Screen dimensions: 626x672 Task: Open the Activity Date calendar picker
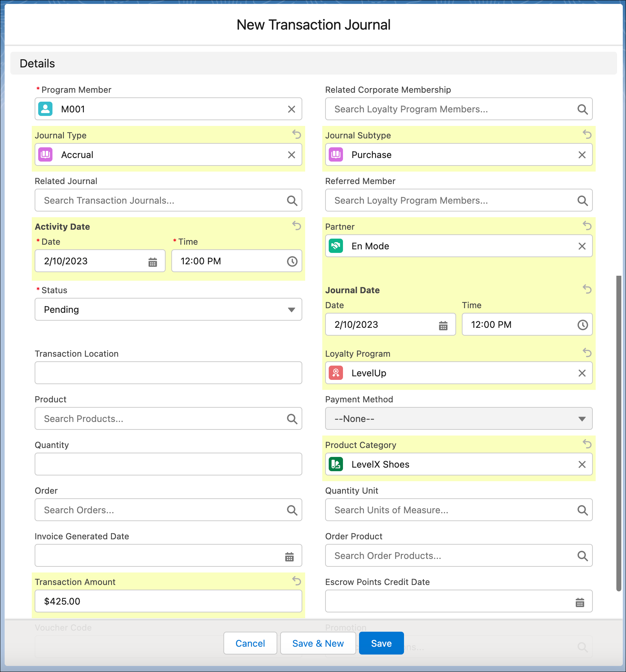coord(153,262)
